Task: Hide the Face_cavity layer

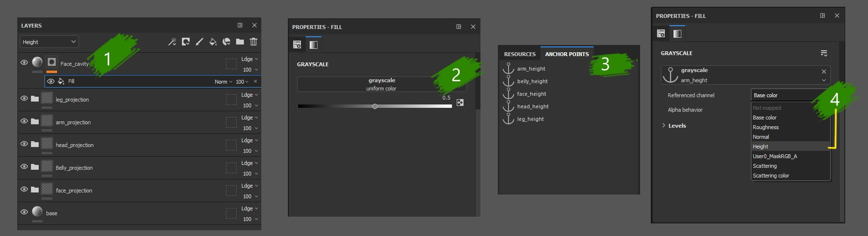Action: pyautogui.click(x=24, y=62)
